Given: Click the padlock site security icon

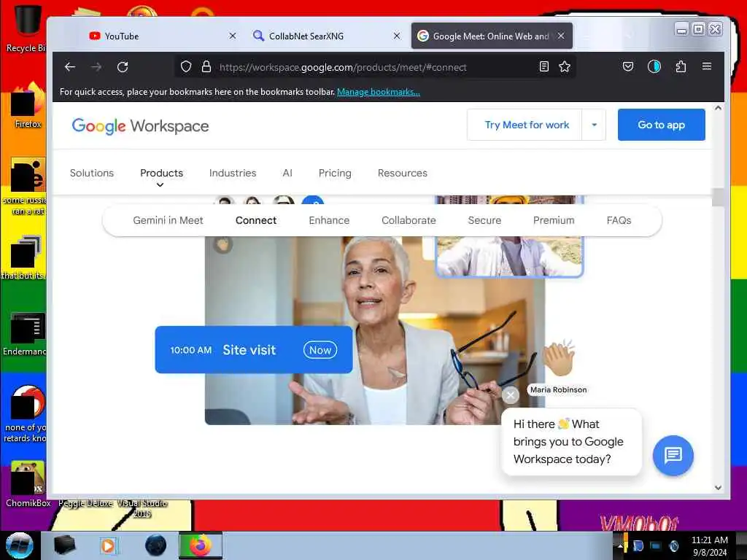Looking at the screenshot, I should [x=206, y=66].
